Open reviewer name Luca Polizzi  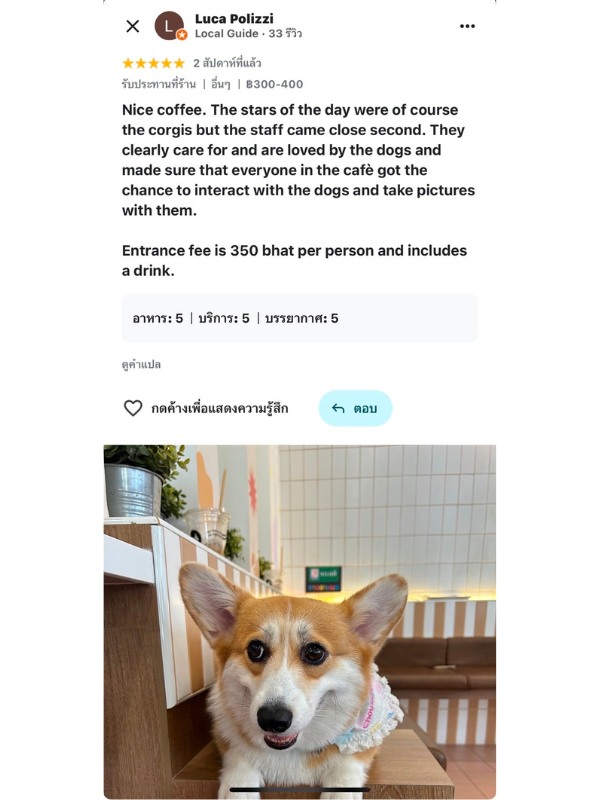[234, 19]
